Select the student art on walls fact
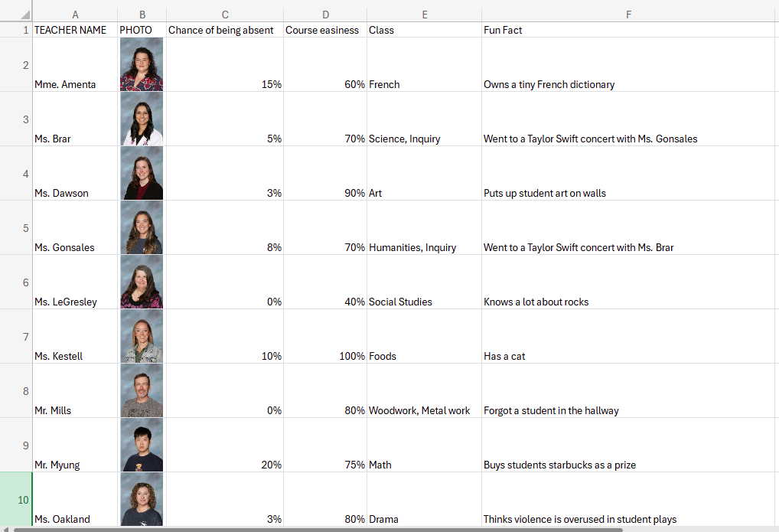The image size is (779, 532). tap(629, 173)
